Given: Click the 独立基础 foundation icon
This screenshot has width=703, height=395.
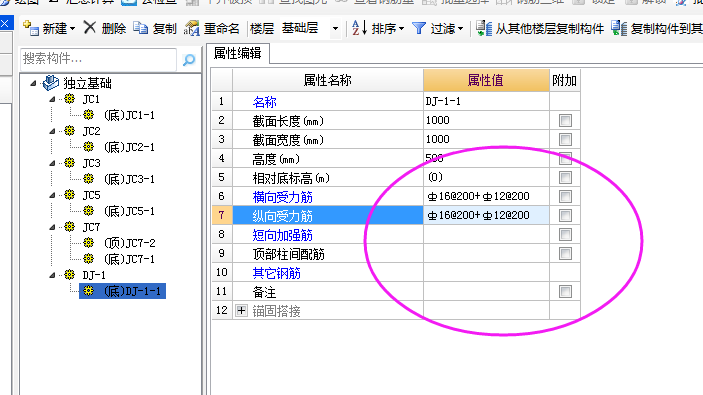Looking at the screenshot, I should coord(51,82).
